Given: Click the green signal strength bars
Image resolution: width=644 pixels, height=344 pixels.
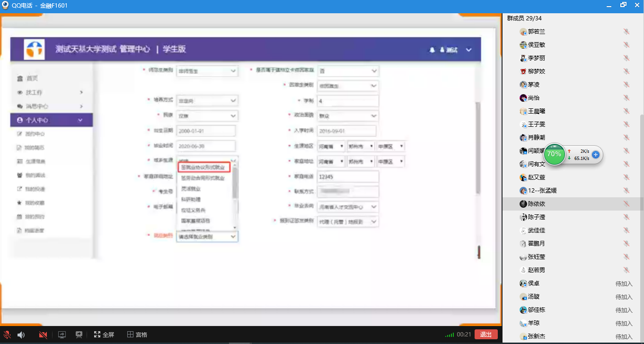Looking at the screenshot, I should tap(449, 335).
